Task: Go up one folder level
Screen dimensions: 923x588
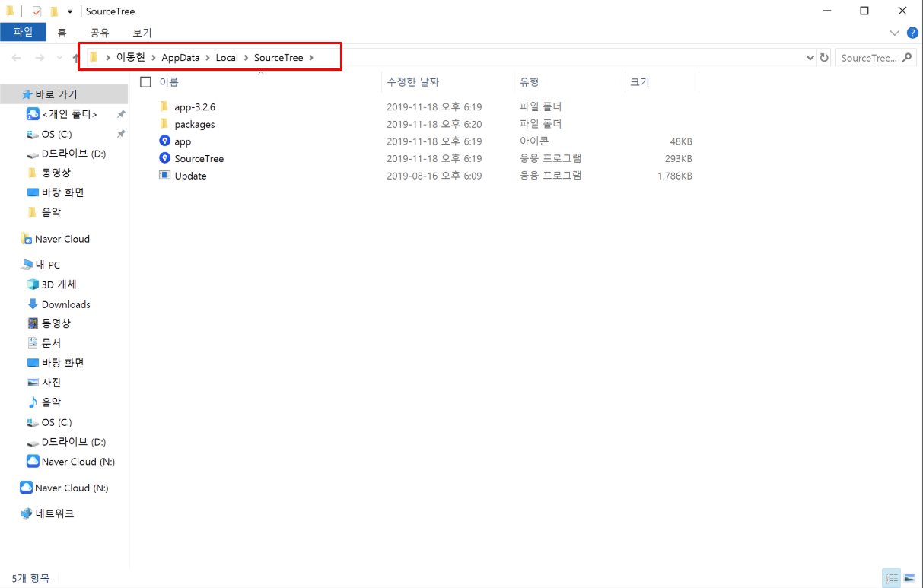Action: (75, 58)
